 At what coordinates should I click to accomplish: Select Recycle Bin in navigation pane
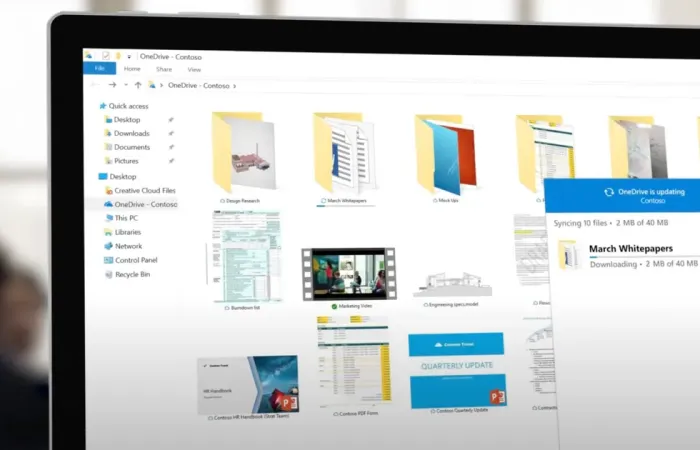(128, 274)
